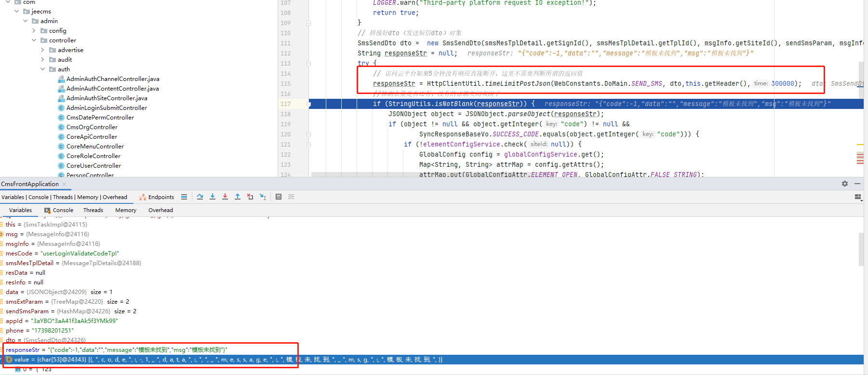Viewport: 868px width, 375px height.
Task: Open the Endpoints tab
Action: pyautogui.click(x=157, y=197)
